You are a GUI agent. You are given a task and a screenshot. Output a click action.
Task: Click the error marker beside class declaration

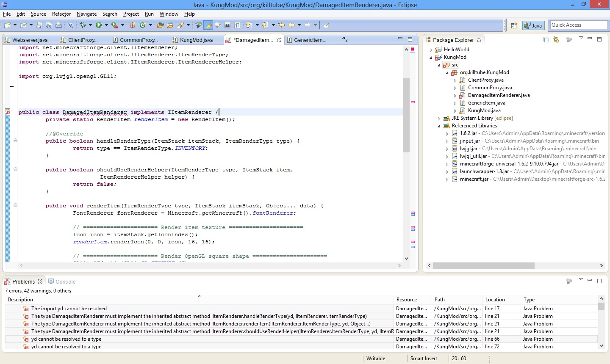coord(8,112)
